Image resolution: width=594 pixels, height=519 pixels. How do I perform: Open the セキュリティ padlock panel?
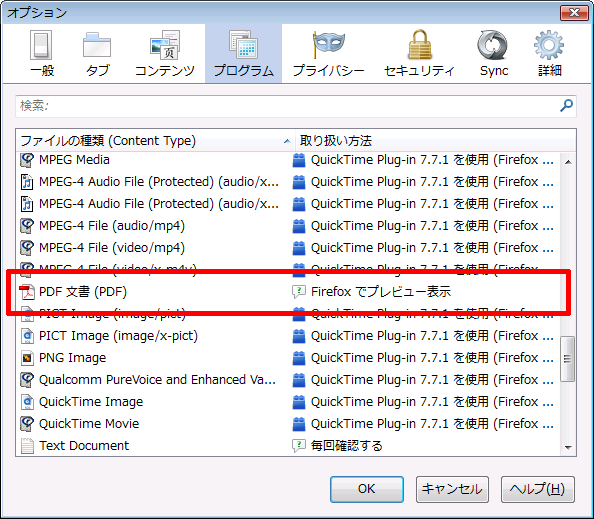pyautogui.click(x=419, y=54)
